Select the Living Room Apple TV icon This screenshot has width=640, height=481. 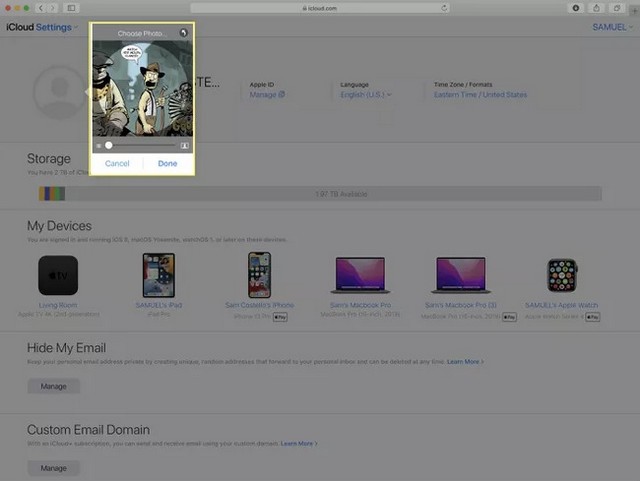(58, 275)
